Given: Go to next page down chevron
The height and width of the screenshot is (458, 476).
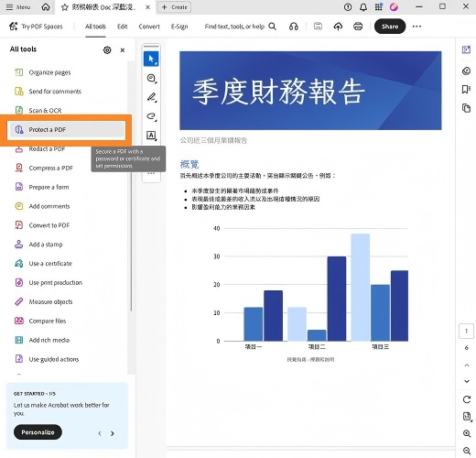Looking at the screenshot, I should click(x=467, y=381).
